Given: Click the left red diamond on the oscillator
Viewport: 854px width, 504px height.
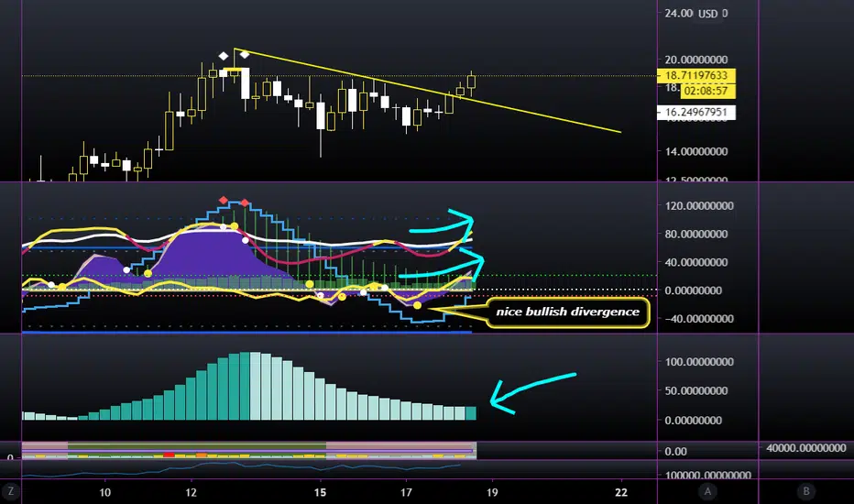Looking at the screenshot, I should tap(224, 201).
